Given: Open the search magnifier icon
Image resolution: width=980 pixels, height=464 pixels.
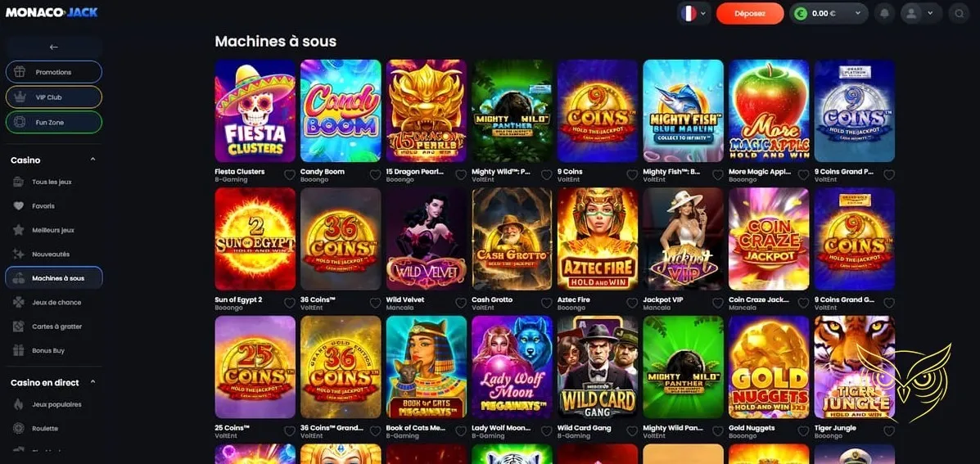Looking at the screenshot, I should [959, 13].
